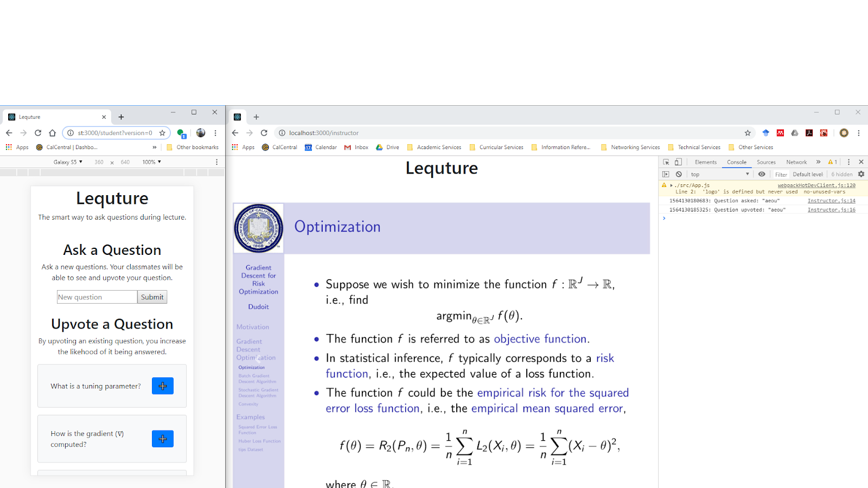
Task: Open the webpackHotDevClient.js:120 source link
Action: (x=816, y=185)
